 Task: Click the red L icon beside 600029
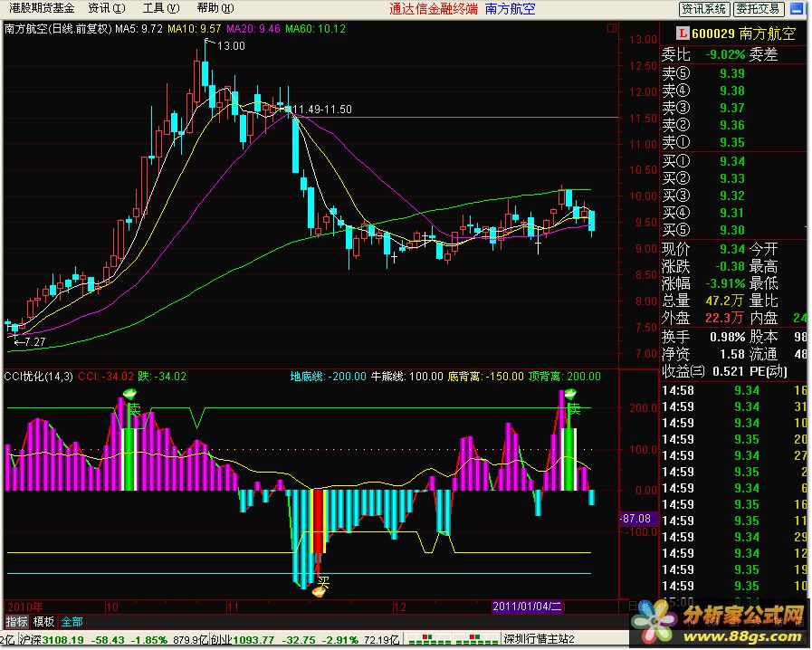[x=683, y=33]
